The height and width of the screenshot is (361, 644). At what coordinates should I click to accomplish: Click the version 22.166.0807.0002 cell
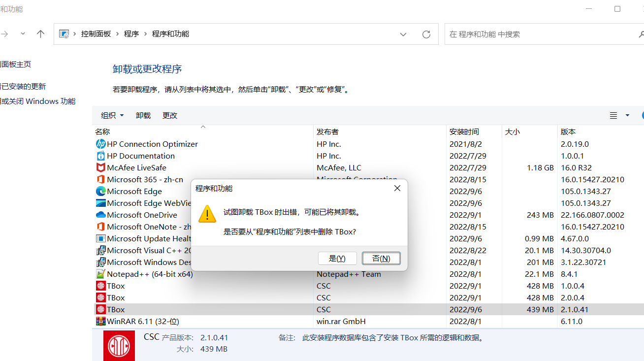(x=592, y=215)
